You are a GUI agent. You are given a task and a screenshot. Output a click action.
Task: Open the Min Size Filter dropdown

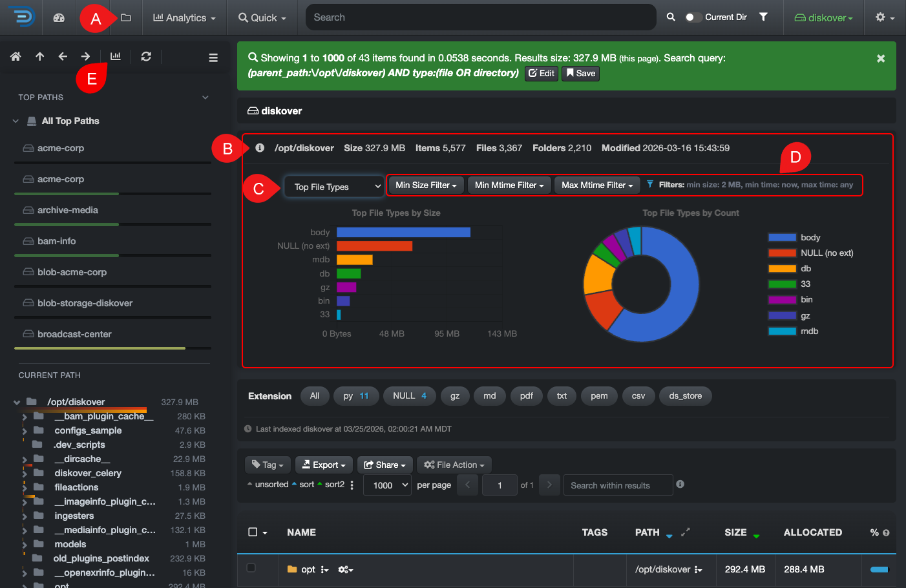point(426,185)
